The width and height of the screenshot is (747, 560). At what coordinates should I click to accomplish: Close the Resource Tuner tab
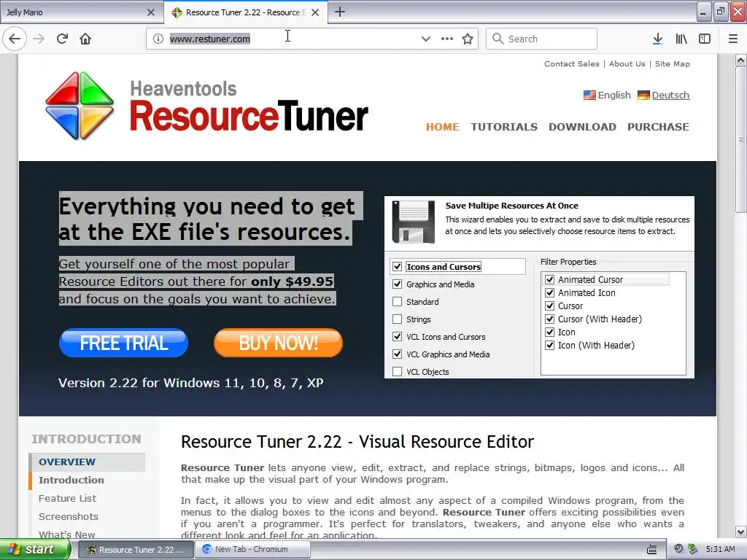point(315,12)
